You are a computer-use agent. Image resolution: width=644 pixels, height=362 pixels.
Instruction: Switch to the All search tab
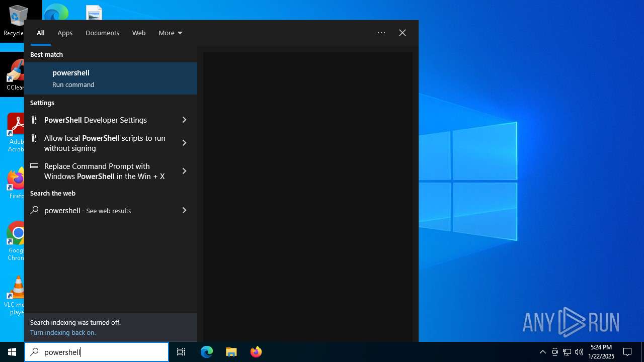[x=41, y=33]
